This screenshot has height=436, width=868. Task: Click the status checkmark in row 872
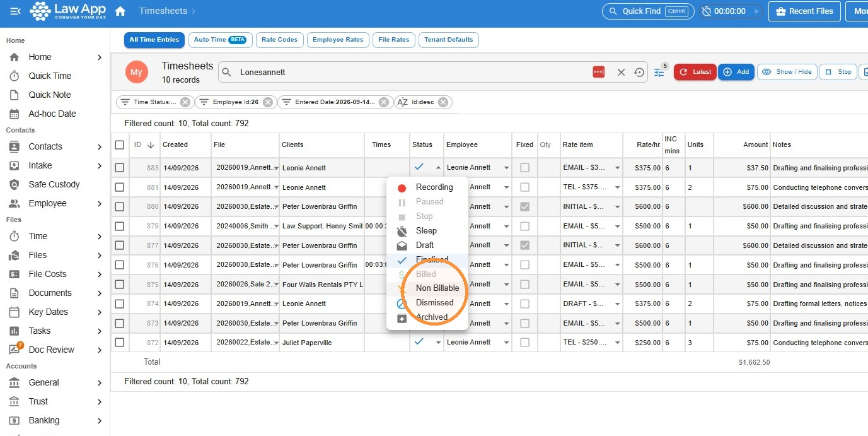(x=419, y=341)
